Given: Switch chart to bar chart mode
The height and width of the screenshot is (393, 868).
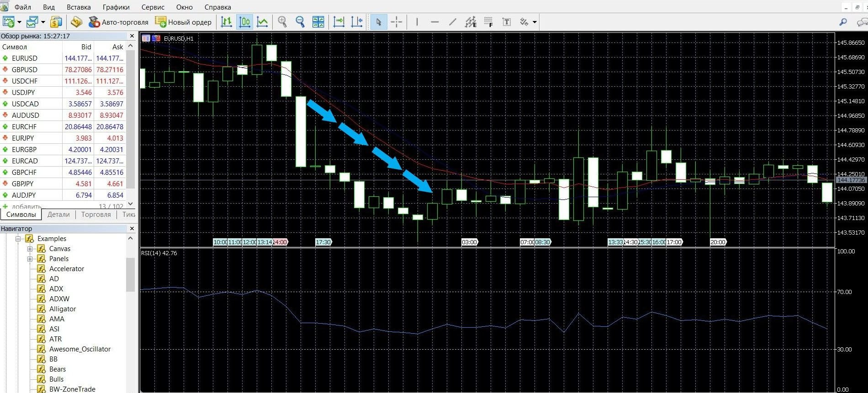Looking at the screenshot, I should coord(226,22).
